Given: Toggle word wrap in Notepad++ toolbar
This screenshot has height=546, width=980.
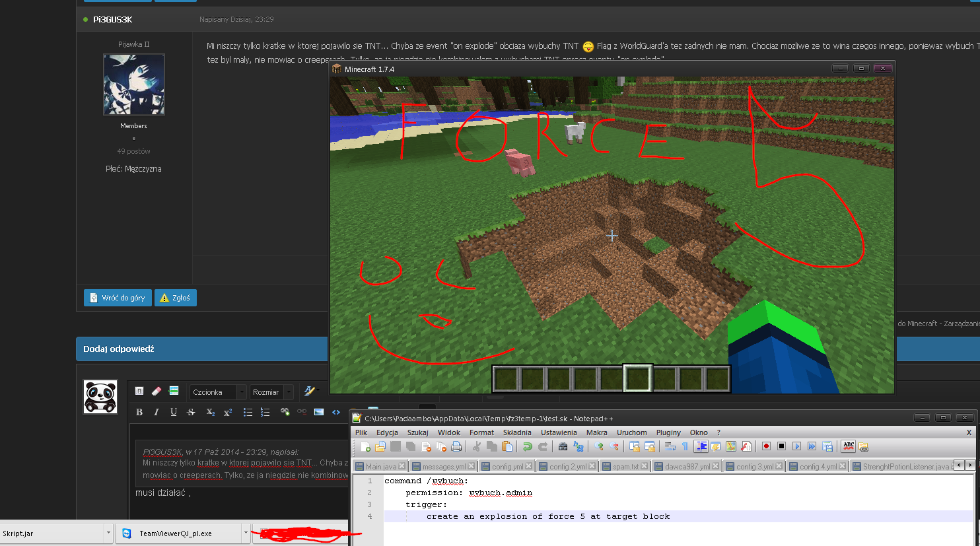Looking at the screenshot, I should pyautogui.click(x=670, y=446).
